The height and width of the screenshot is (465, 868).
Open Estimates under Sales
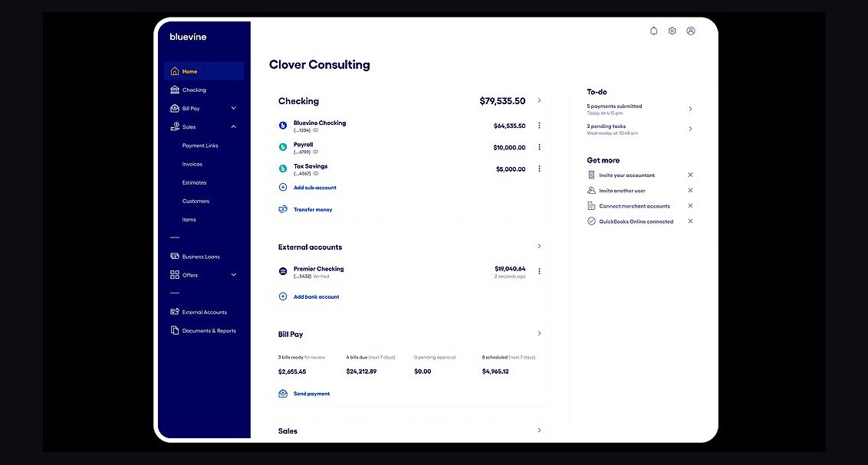click(194, 182)
